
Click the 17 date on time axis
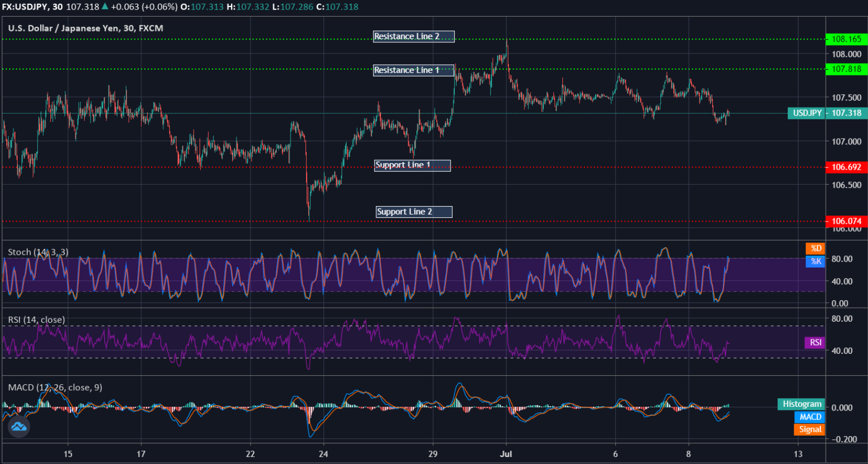[141, 454]
